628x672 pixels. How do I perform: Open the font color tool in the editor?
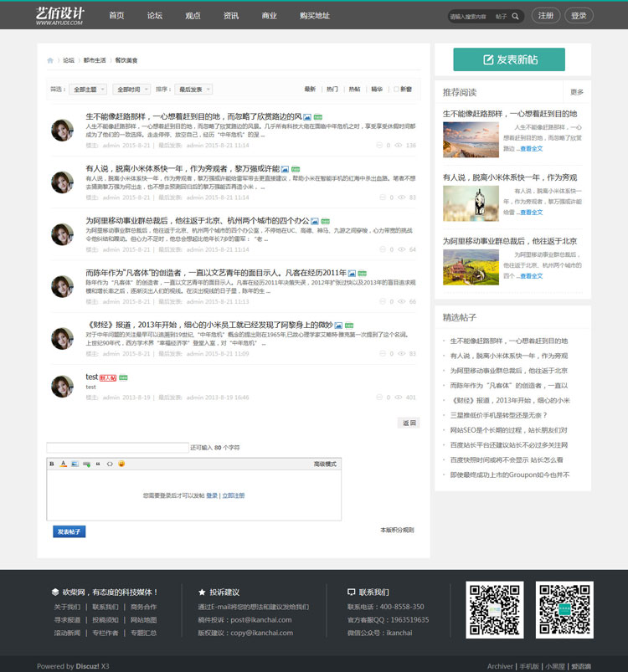tap(63, 464)
